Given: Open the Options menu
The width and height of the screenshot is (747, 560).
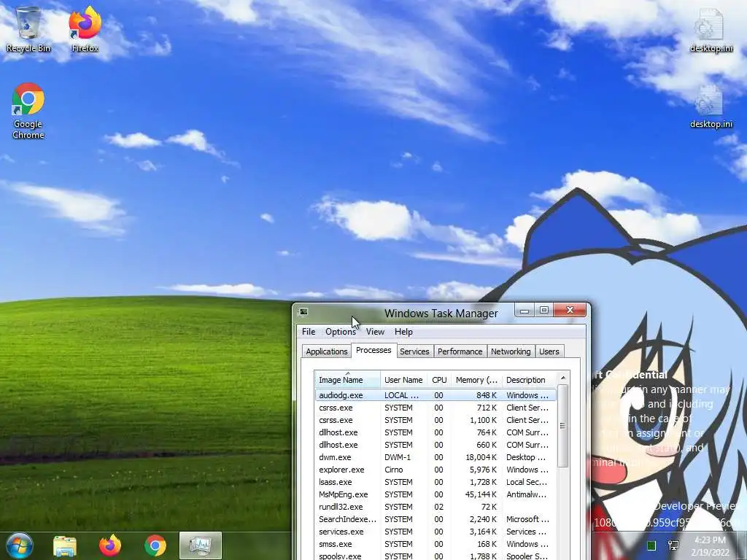Looking at the screenshot, I should (340, 332).
